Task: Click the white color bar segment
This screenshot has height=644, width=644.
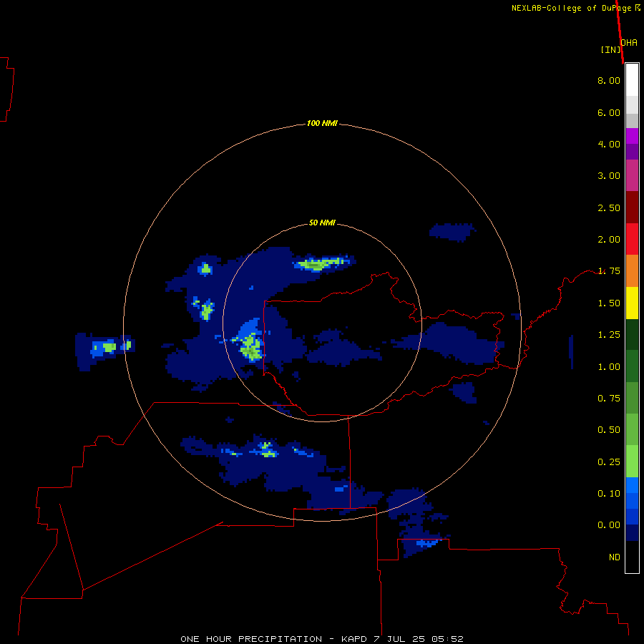Action: [x=632, y=80]
